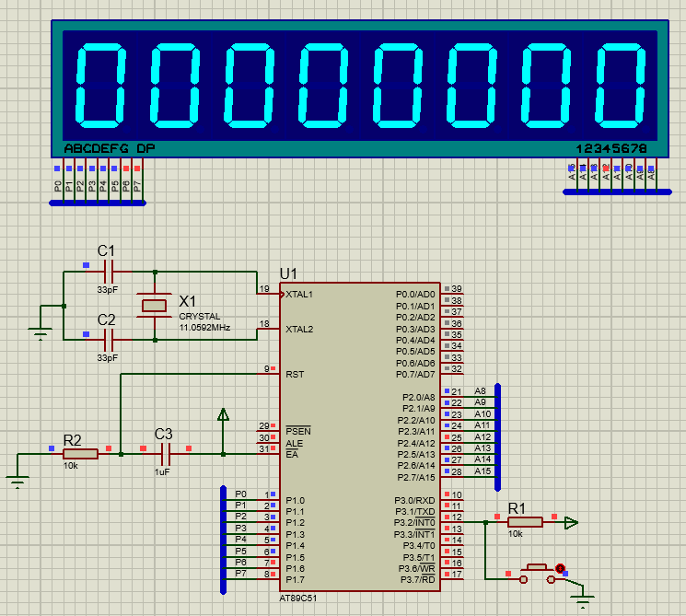686x616 pixels.
Task: Click the P0 net label beside pin 1
Action: [240, 494]
